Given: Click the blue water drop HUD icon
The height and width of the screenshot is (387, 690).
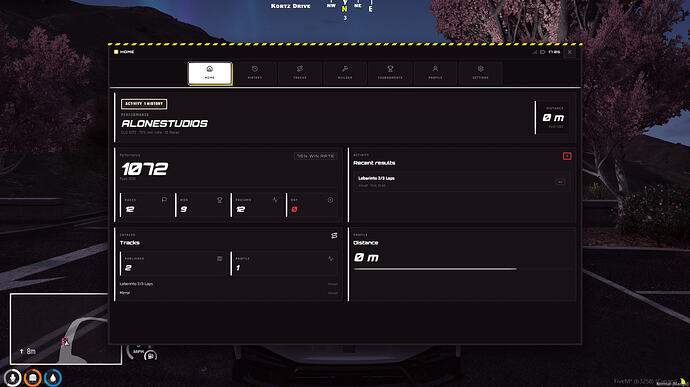Looking at the screenshot, I should pos(53,378).
